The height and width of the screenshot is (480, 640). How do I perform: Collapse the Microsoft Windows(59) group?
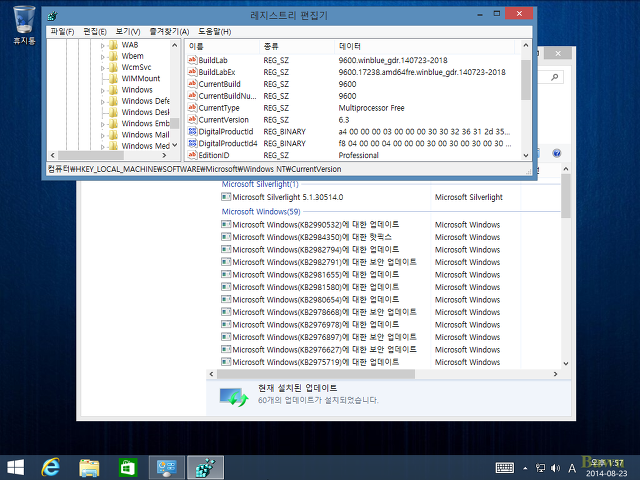pyautogui.click(x=261, y=211)
